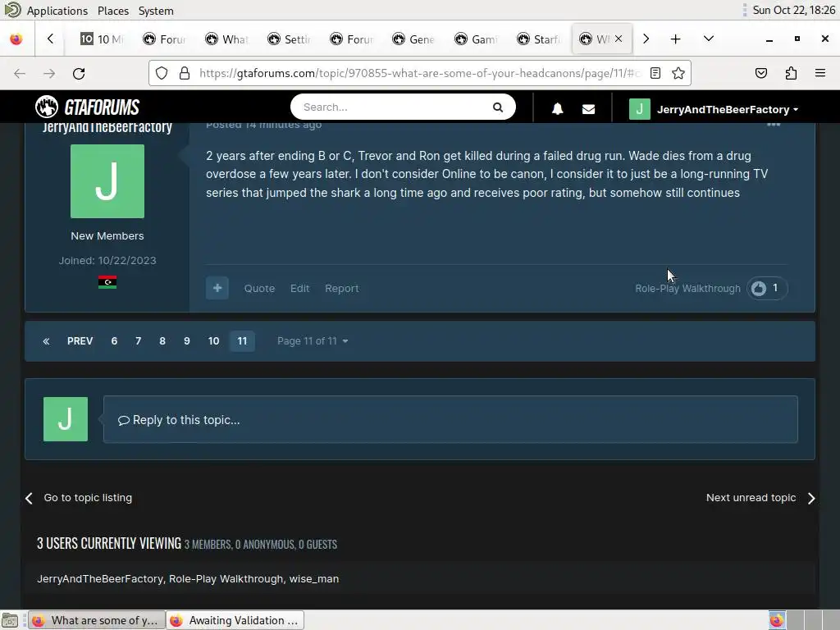This screenshot has height=630, width=840.
Task: Close the current active tab
Action: [x=619, y=39]
